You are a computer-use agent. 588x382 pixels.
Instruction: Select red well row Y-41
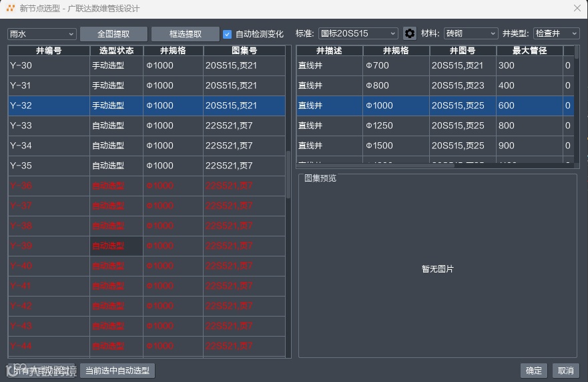click(x=147, y=286)
